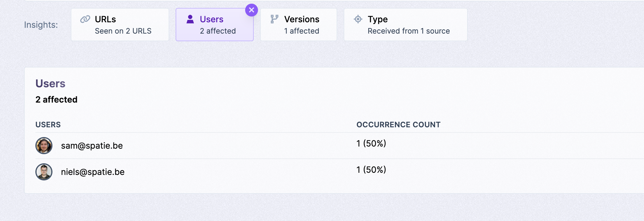Open the URLs insight card
644x221 pixels.
click(120, 25)
